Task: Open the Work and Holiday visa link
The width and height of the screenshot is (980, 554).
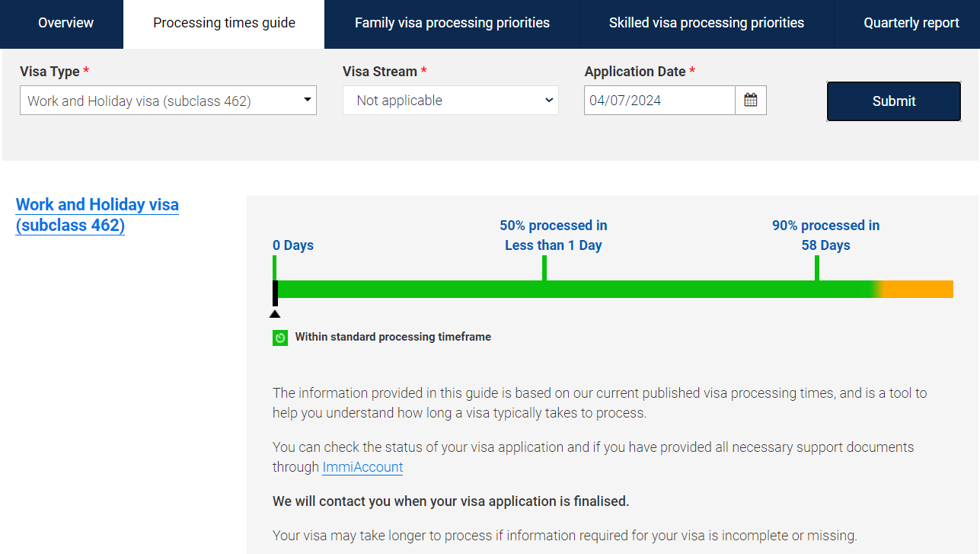Action: (x=97, y=215)
